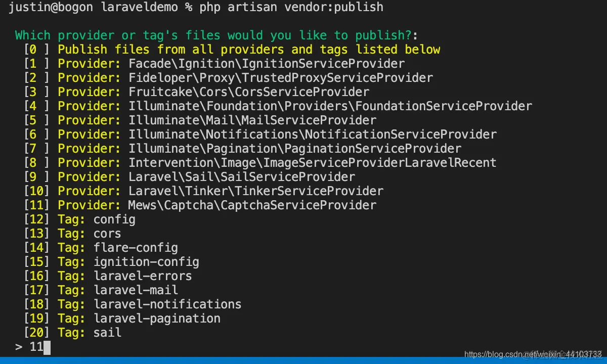Viewport: 607px width, 364px height.
Task: Select the FoundationServiceProvider line
Action: (x=278, y=106)
